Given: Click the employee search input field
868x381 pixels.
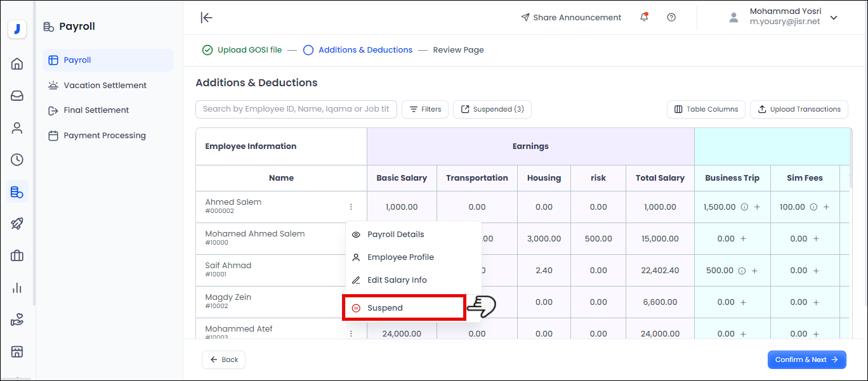Looking at the screenshot, I should 296,109.
